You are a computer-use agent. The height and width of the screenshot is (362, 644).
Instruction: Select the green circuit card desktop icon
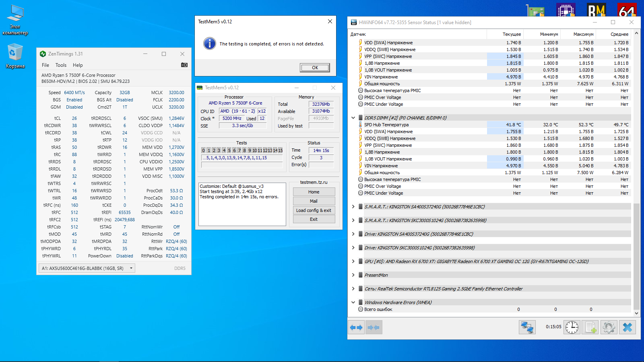click(x=536, y=10)
